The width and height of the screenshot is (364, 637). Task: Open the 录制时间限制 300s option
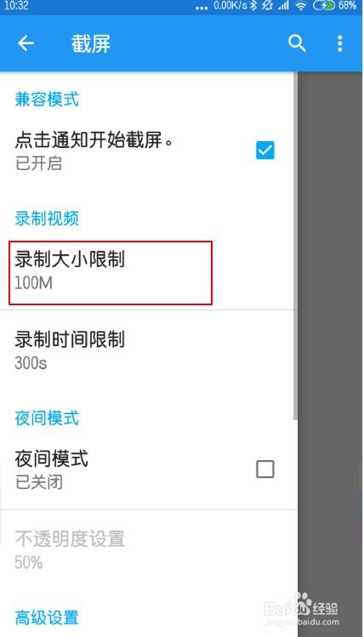[149, 350]
